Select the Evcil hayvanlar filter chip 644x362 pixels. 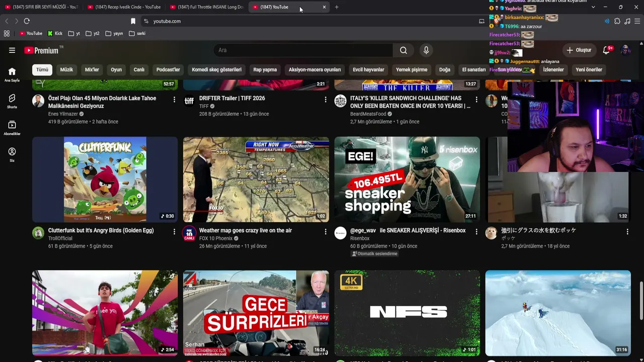pos(368,70)
